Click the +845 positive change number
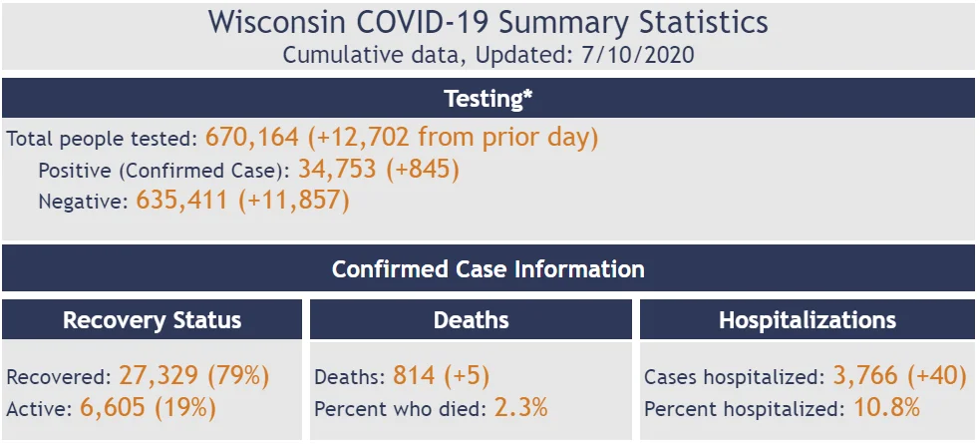 [423, 170]
